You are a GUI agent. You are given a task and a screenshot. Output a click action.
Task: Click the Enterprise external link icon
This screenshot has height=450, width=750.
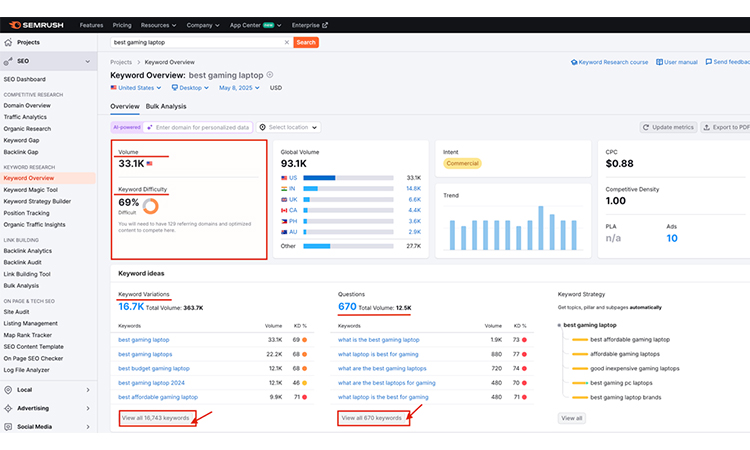coord(325,25)
